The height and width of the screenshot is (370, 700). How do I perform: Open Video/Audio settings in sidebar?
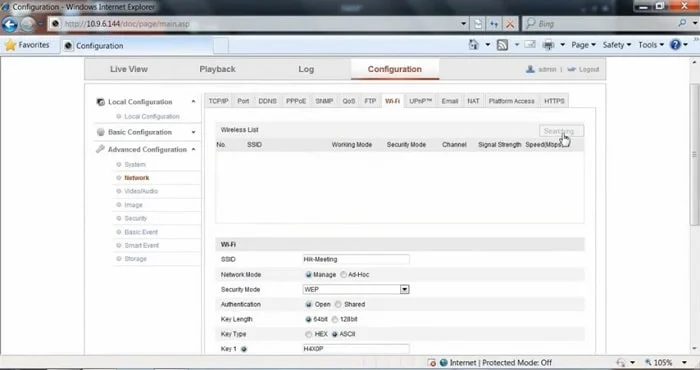pos(141,191)
